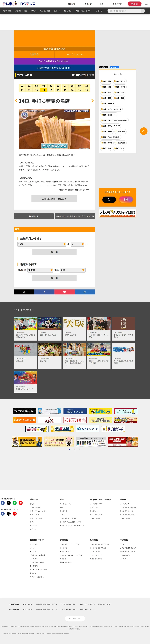150x644 pixels.
Task: Select ranking number 20
Action: click(x=87, y=90)
